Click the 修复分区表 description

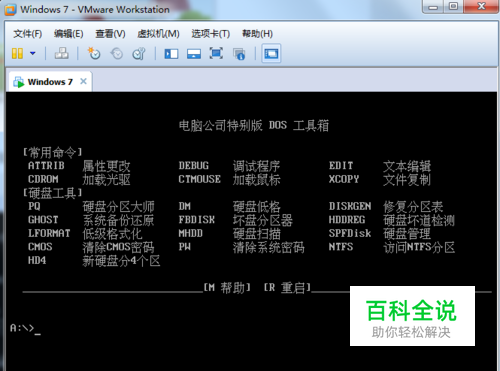[413, 207]
